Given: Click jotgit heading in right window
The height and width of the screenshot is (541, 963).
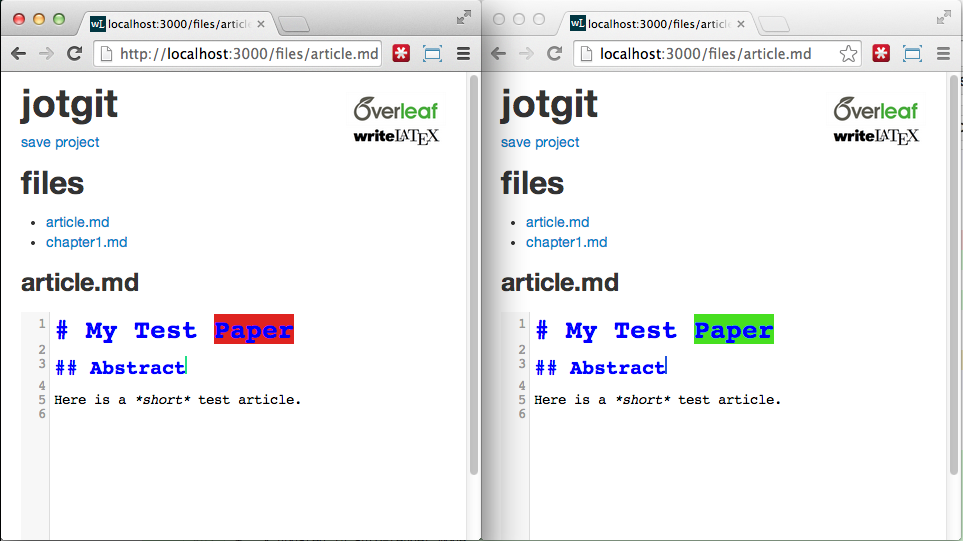Looking at the screenshot, I should (x=548, y=105).
